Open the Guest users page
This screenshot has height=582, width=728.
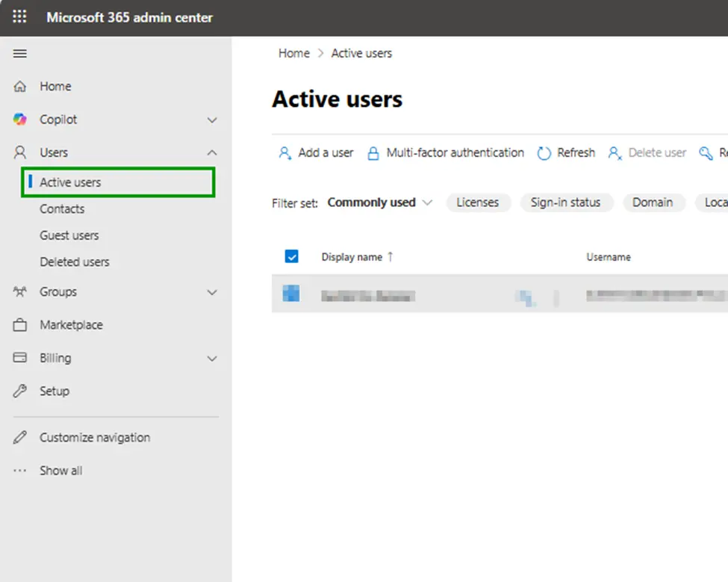click(x=67, y=235)
